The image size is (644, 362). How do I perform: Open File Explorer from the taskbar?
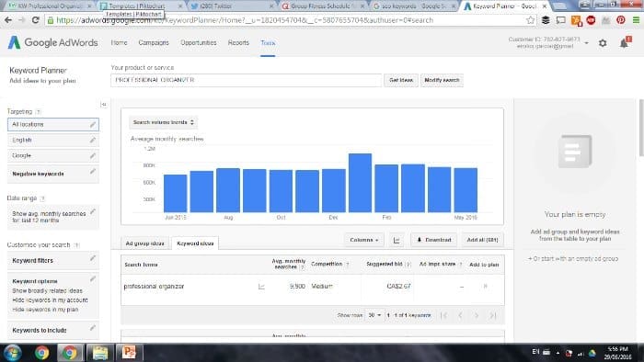pyautogui.click(x=99, y=353)
